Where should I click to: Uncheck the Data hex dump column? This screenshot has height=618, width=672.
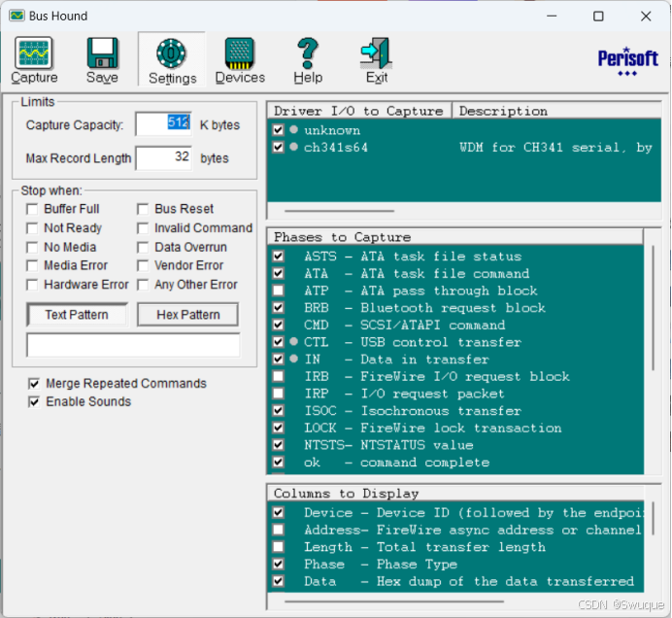278,581
